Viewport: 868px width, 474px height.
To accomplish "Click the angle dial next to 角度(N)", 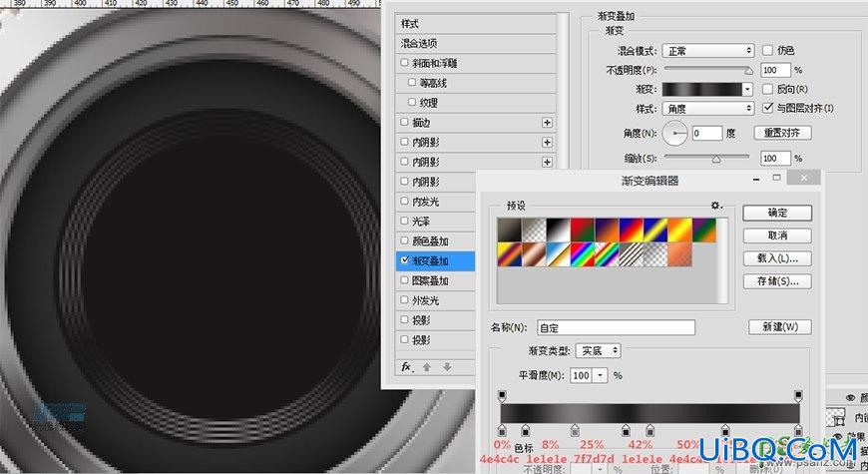I will (x=674, y=133).
